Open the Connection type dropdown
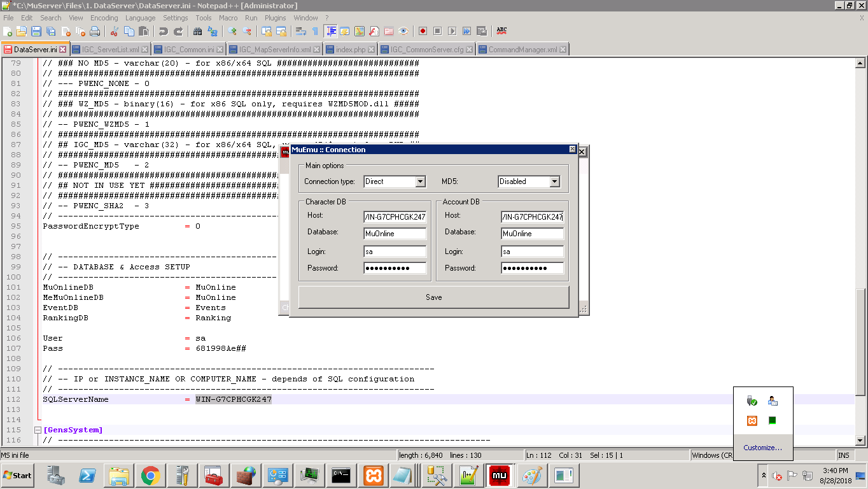The image size is (868, 489). (x=420, y=182)
